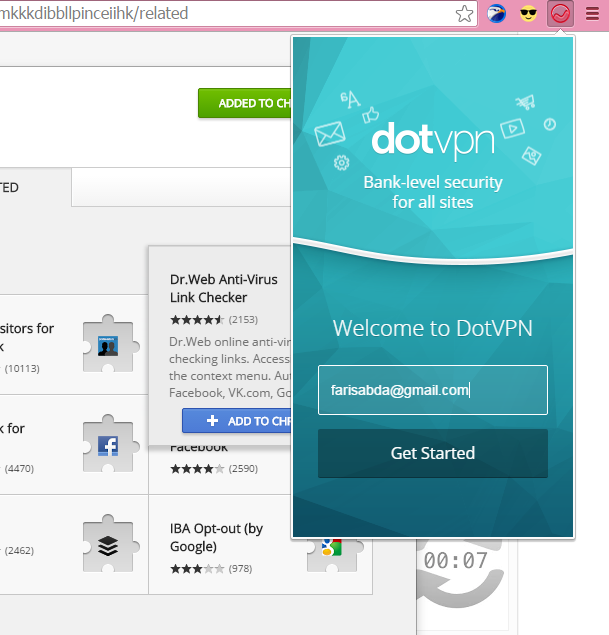609x635 pixels.
Task: Open the sunglasses emoji extension icon
Action: tap(528, 14)
